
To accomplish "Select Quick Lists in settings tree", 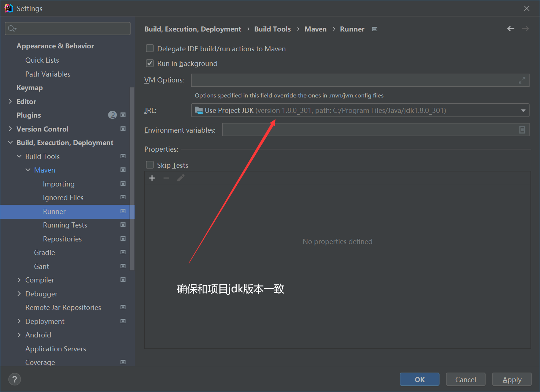I will [42, 60].
